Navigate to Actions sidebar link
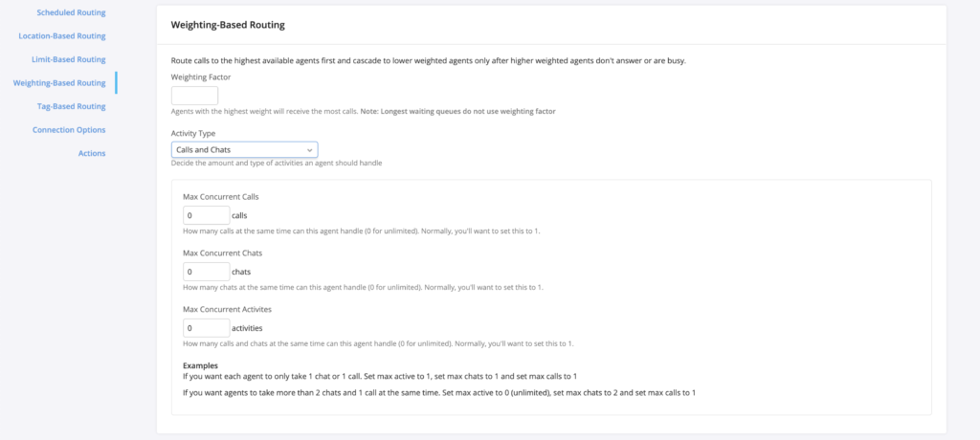This screenshot has height=440, width=980. click(92, 153)
